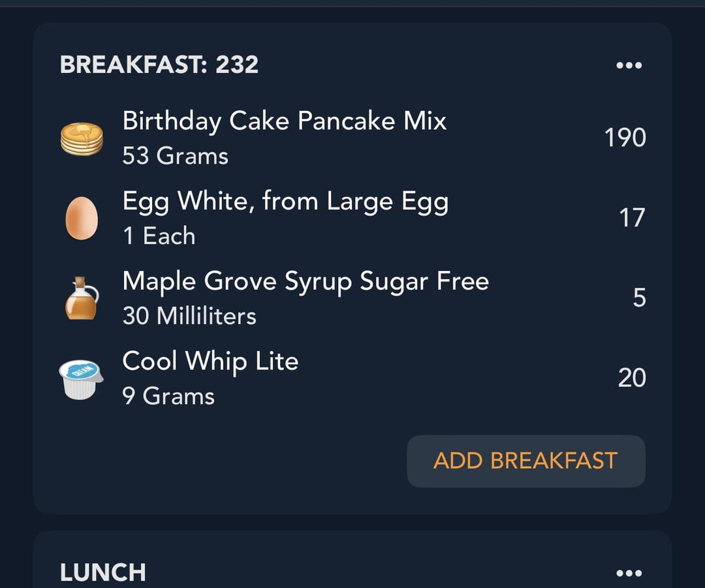The width and height of the screenshot is (705, 588).
Task: Tap the 9 Grams serving size
Action: point(168,396)
